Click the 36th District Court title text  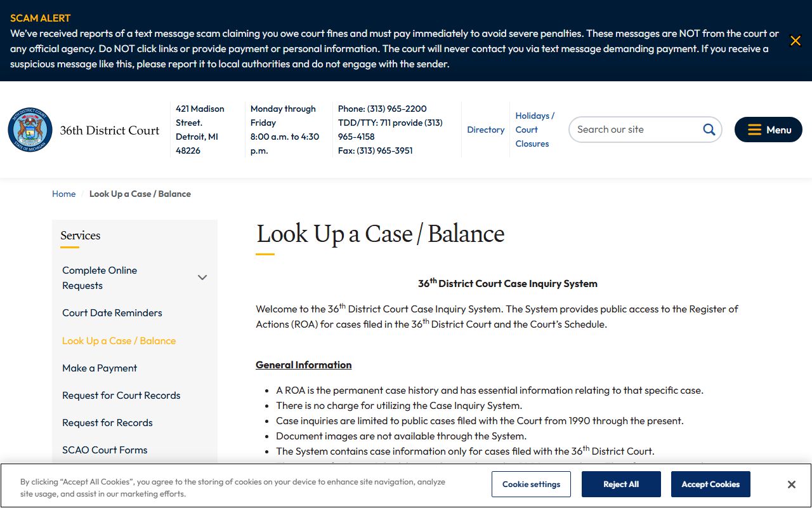click(x=110, y=131)
